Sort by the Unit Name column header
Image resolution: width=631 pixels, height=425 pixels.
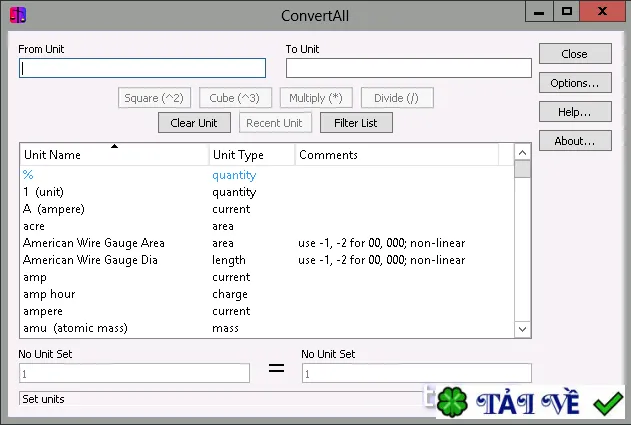114,155
